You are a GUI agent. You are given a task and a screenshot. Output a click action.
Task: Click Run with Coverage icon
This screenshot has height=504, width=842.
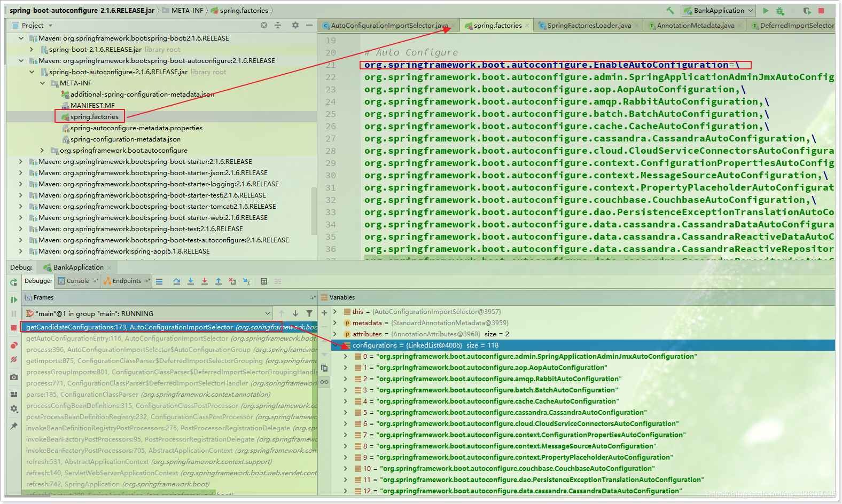pyautogui.click(x=807, y=11)
